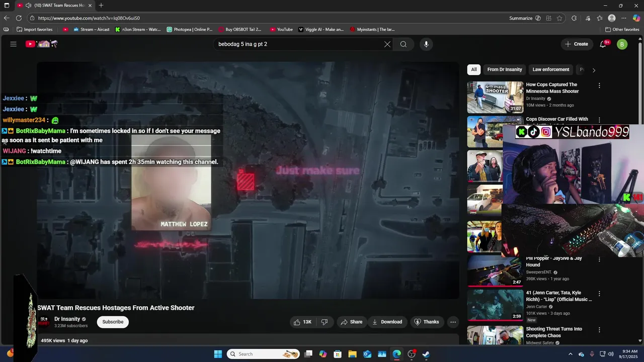Open the account avatar menu 'B'
The width and height of the screenshot is (644, 362).
pyautogui.click(x=622, y=44)
